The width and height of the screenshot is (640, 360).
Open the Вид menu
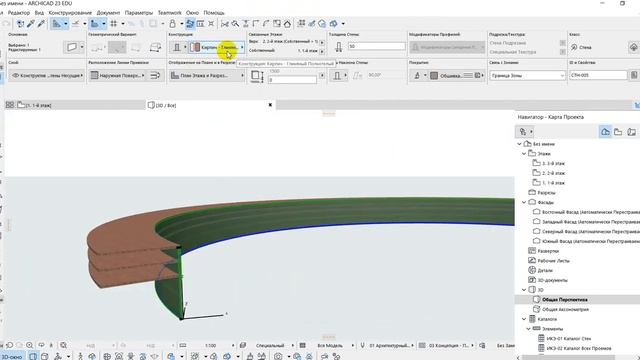(x=39, y=13)
